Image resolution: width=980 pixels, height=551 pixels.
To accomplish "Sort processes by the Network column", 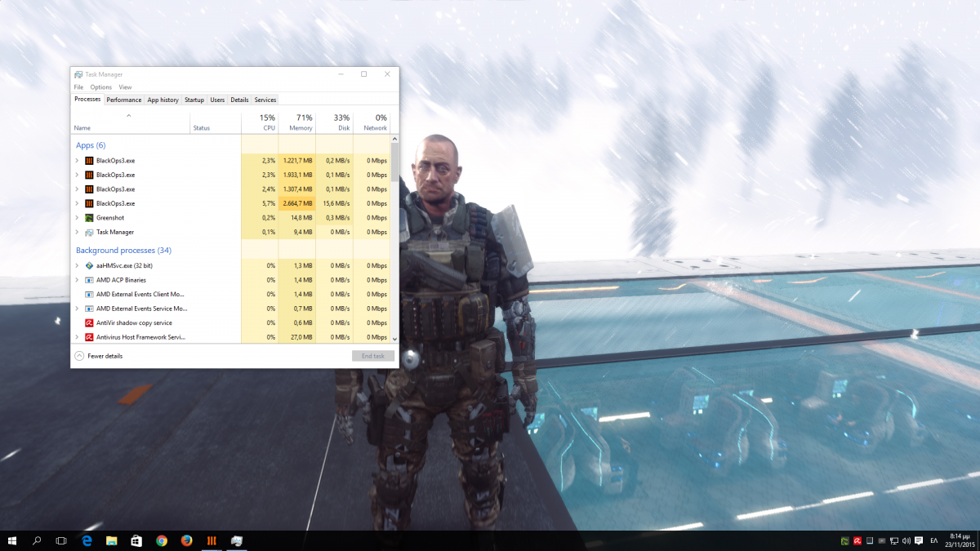I will tap(372, 122).
